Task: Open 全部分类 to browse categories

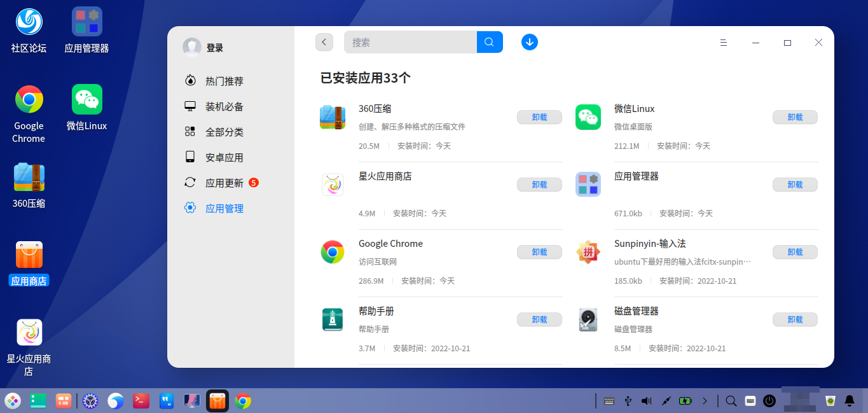Action: 216,132
